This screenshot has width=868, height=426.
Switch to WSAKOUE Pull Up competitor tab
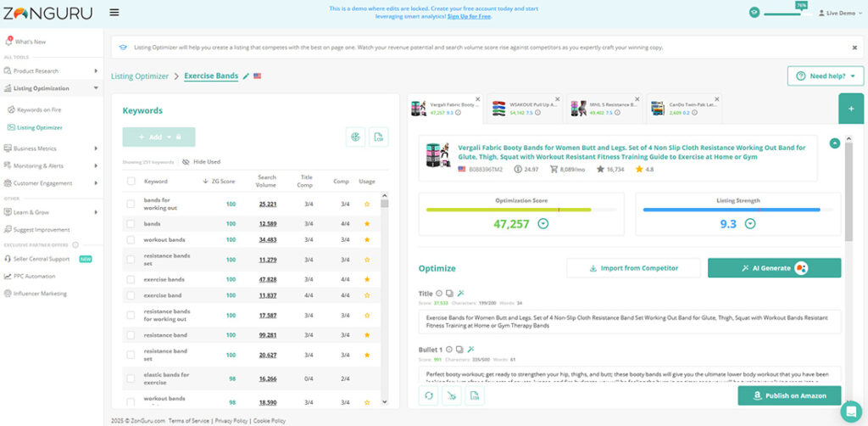524,108
